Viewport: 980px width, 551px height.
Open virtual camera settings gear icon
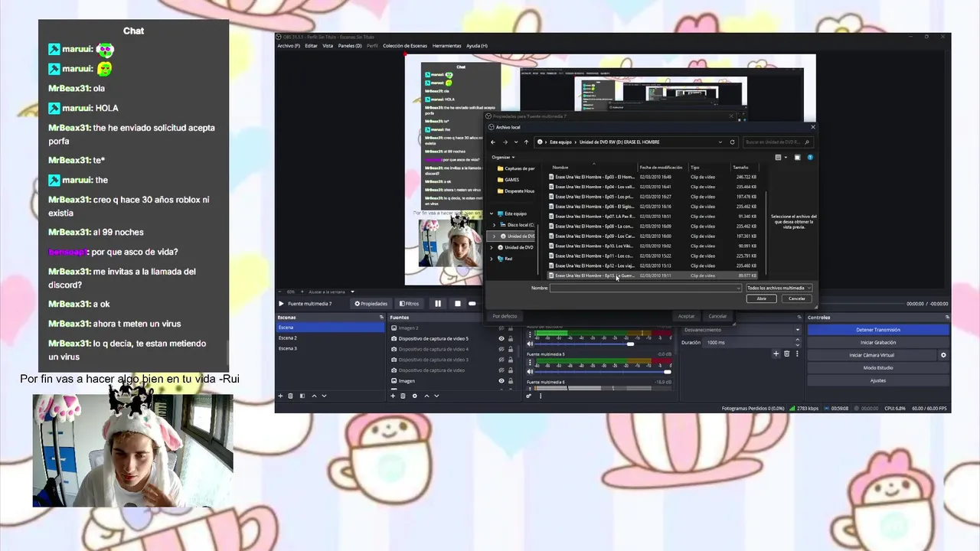(943, 355)
